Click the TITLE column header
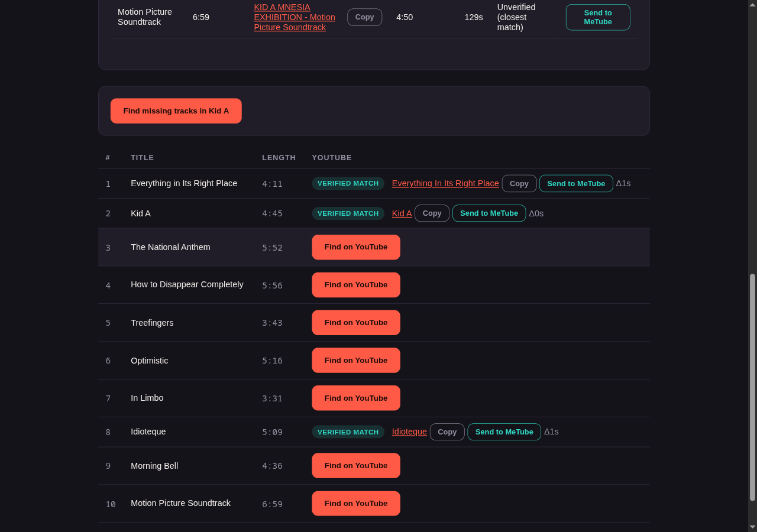The width and height of the screenshot is (757, 532). point(143,158)
